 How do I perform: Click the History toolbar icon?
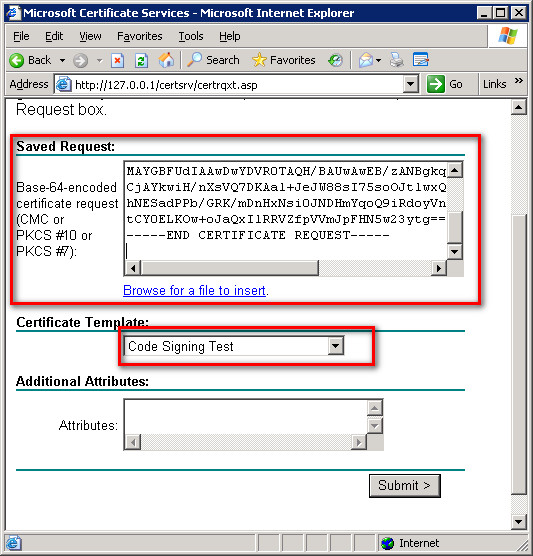335,60
